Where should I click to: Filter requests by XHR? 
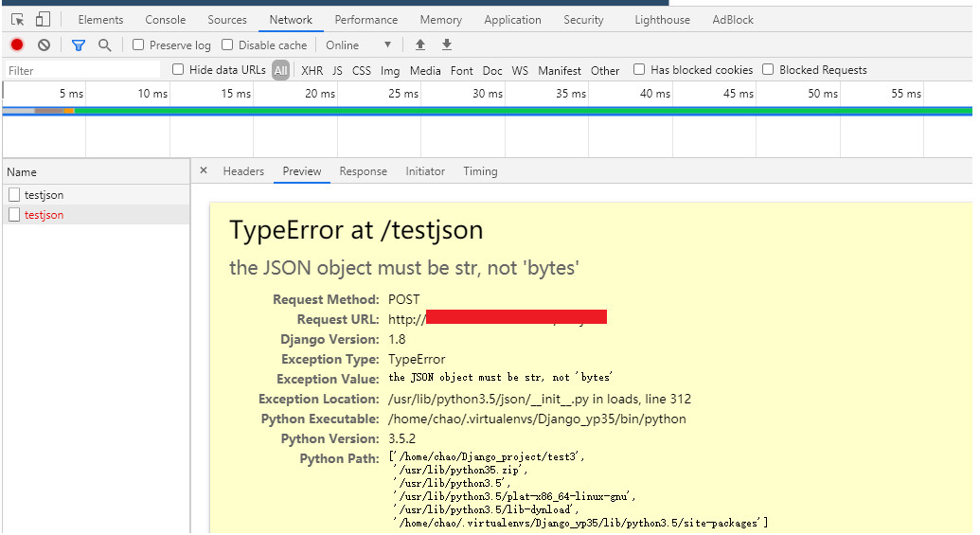click(x=312, y=71)
